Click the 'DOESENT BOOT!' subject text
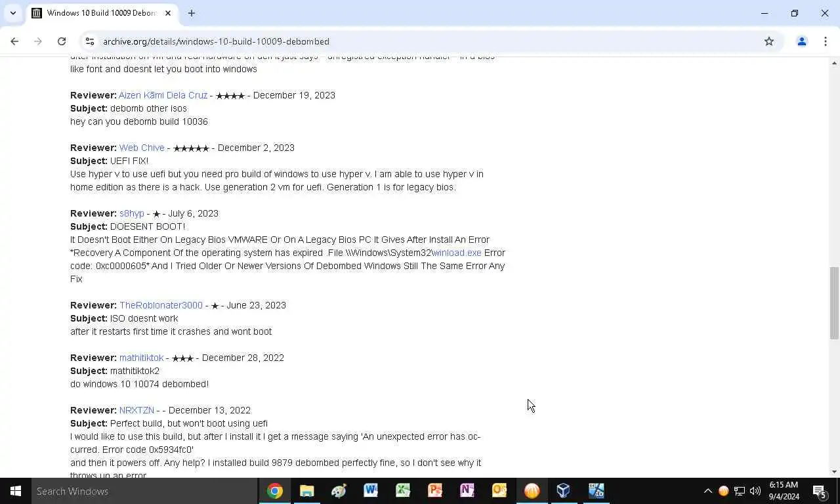Viewport: 840px width, 504px height. [148, 226]
